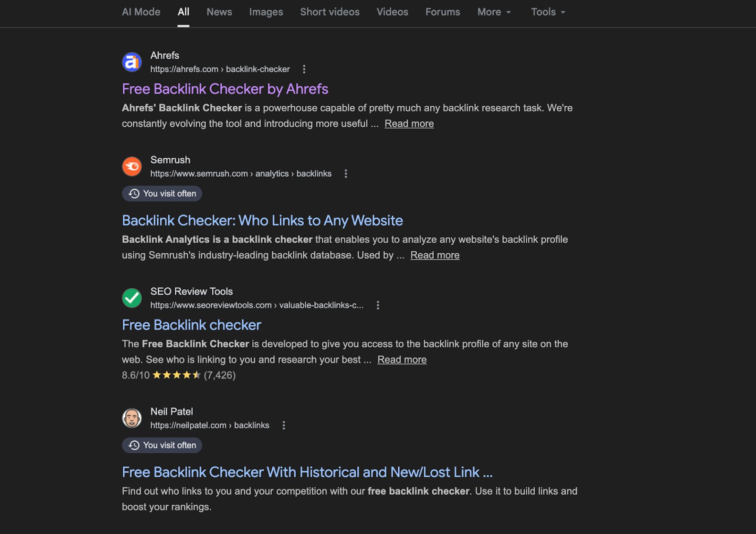The image size is (756, 534).
Task: Open the More dropdown
Action: pos(494,12)
